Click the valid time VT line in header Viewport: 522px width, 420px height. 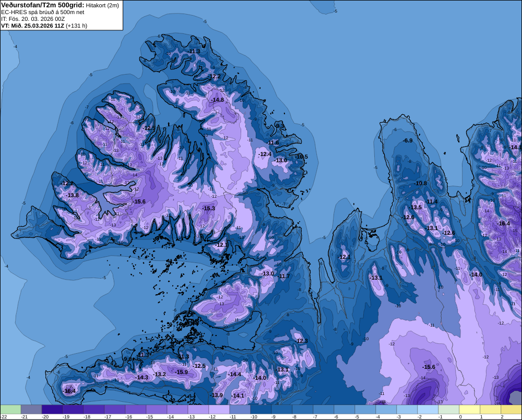tap(44, 26)
